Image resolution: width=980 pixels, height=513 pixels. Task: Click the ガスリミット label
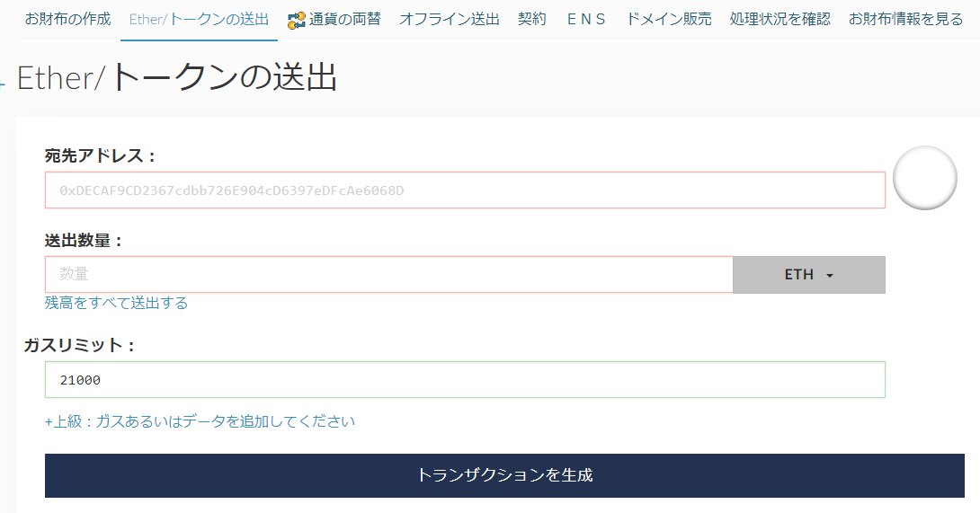79,345
